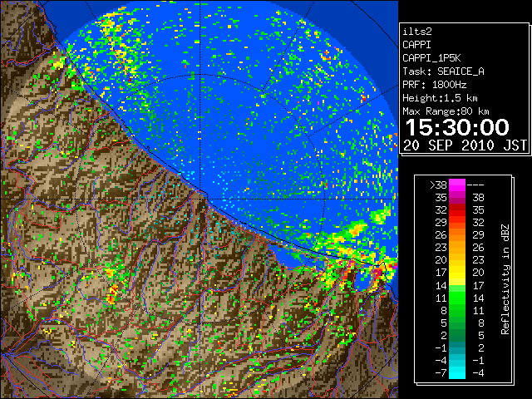Pick the dark green band at the 2-5 level
This screenshot has width=532, height=399.
pyautogui.click(x=457, y=335)
